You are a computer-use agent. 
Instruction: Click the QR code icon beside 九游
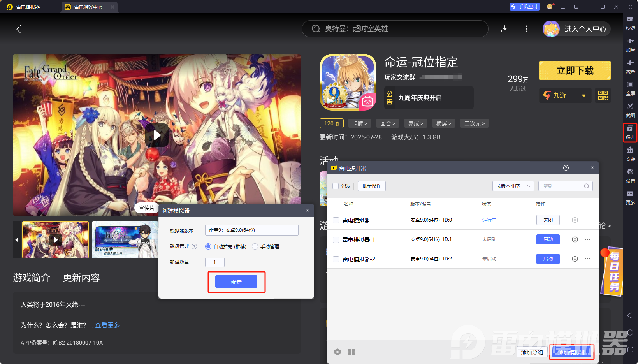pos(602,95)
